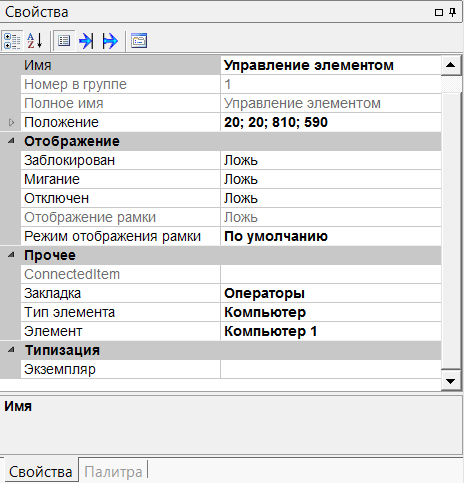Click scrollbar down arrow in property grid

[451, 381]
